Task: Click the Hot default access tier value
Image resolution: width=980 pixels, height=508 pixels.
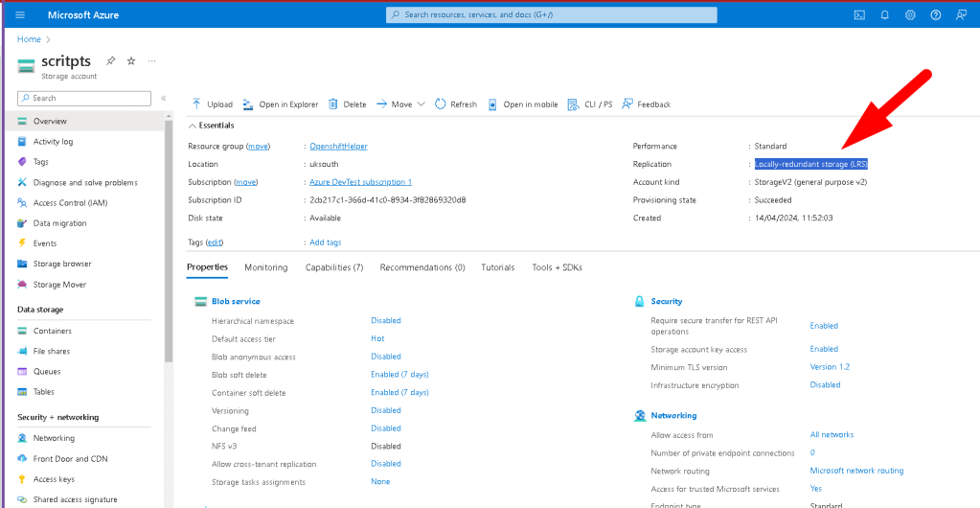Action: click(x=377, y=338)
